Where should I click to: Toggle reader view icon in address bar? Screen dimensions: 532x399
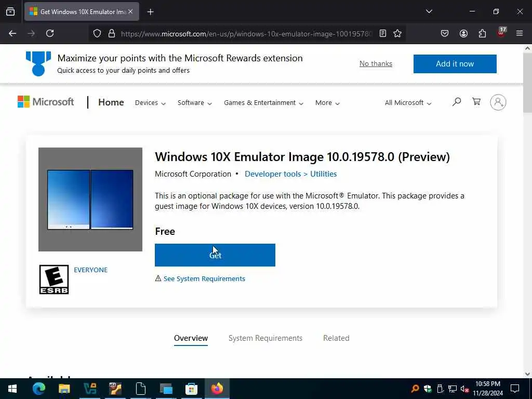(x=383, y=33)
